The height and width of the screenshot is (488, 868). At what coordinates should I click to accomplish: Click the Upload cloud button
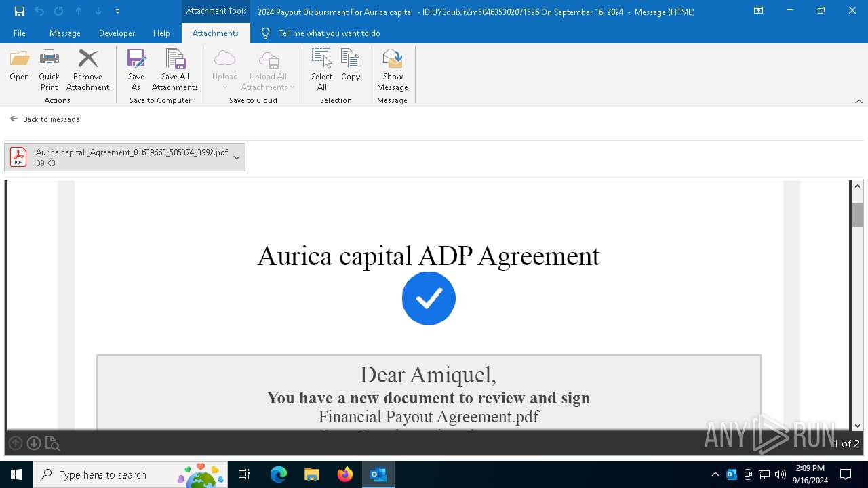click(225, 70)
